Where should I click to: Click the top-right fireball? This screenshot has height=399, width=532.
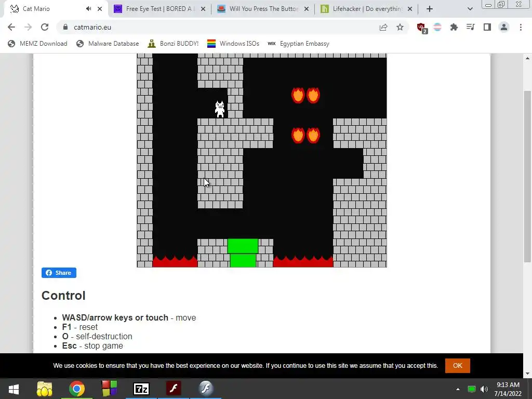click(x=313, y=96)
